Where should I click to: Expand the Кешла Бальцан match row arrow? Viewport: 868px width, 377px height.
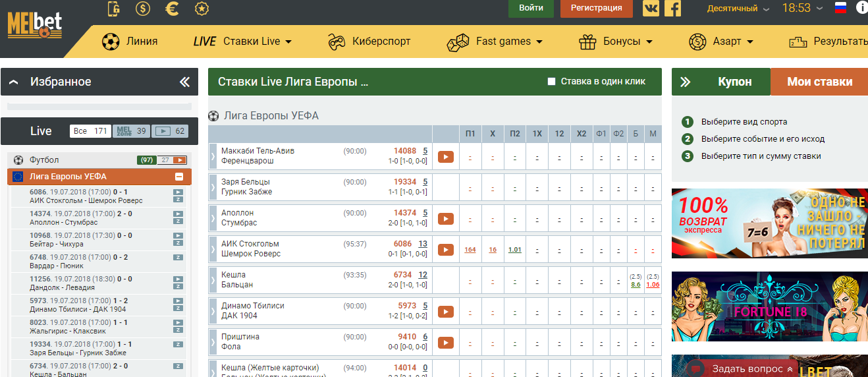pos(213,281)
